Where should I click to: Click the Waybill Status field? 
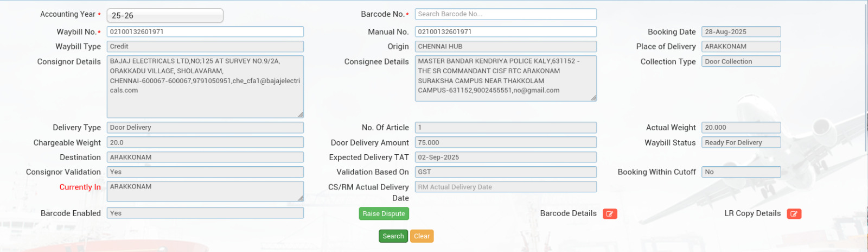click(741, 143)
